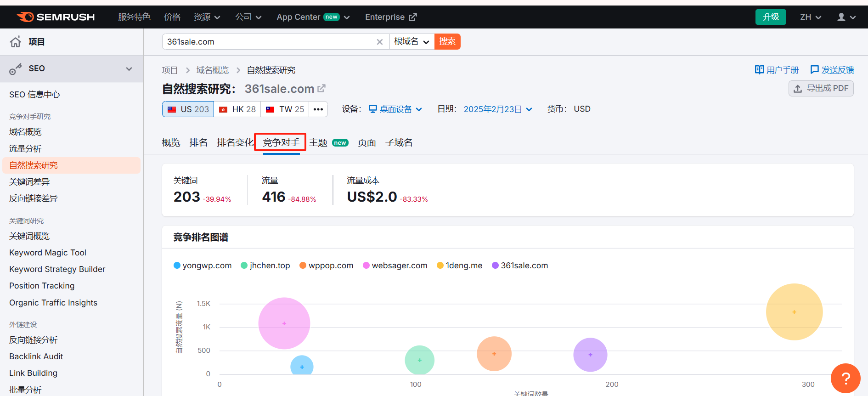Click the green 升级 upgrade button
868x396 pixels.
tap(771, 17)
